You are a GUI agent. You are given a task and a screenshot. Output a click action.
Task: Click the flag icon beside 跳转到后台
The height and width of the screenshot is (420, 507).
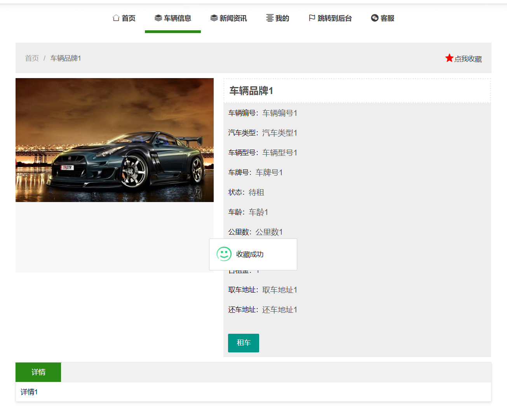click(x=312, y=18)
